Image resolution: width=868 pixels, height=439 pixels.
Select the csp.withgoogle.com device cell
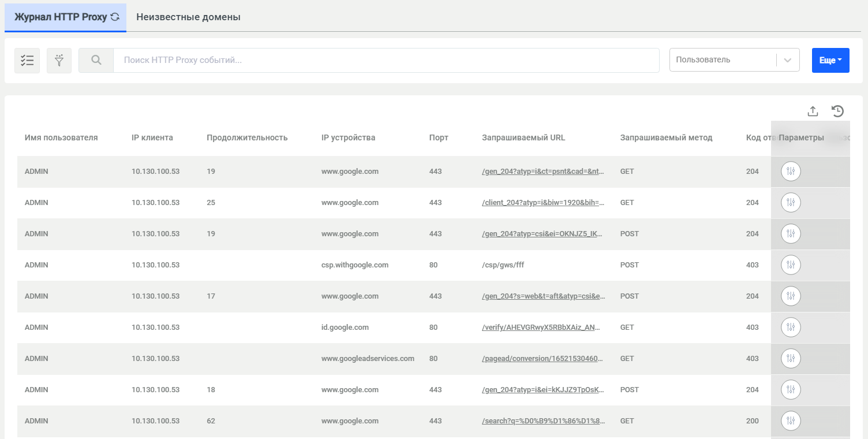coord(355,265)
